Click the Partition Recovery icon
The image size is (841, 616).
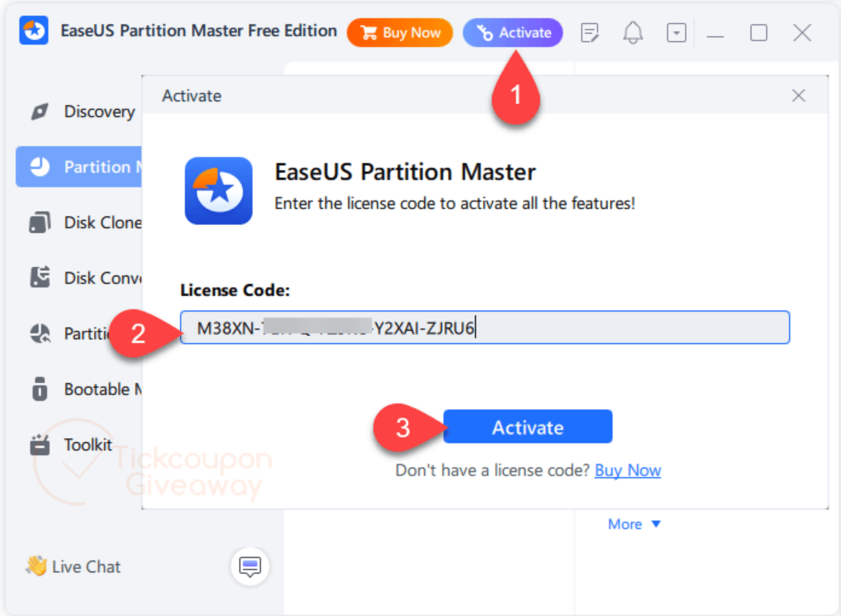pyautogui.click(x=40, y=333)
